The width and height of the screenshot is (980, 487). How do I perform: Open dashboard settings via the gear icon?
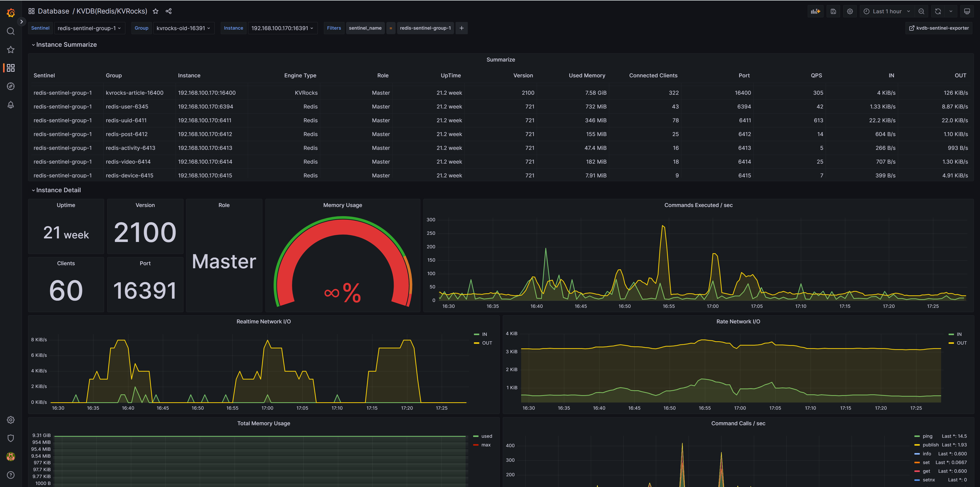pyautogui.click(x=850, y=11)
